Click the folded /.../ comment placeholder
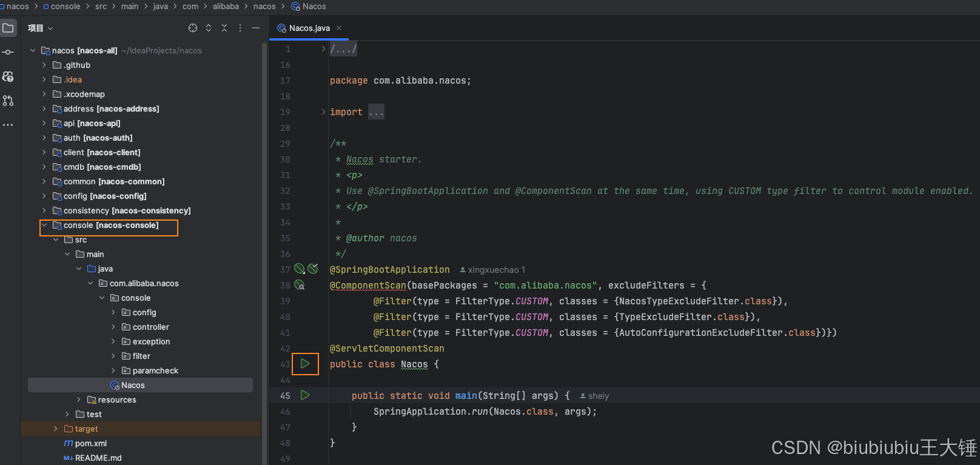Screen dimensions: 980x465 [x=343, y=49]
